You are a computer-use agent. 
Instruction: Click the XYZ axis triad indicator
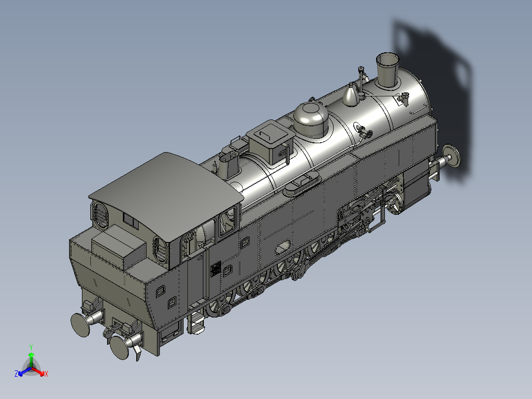click(x=31, y=362)
